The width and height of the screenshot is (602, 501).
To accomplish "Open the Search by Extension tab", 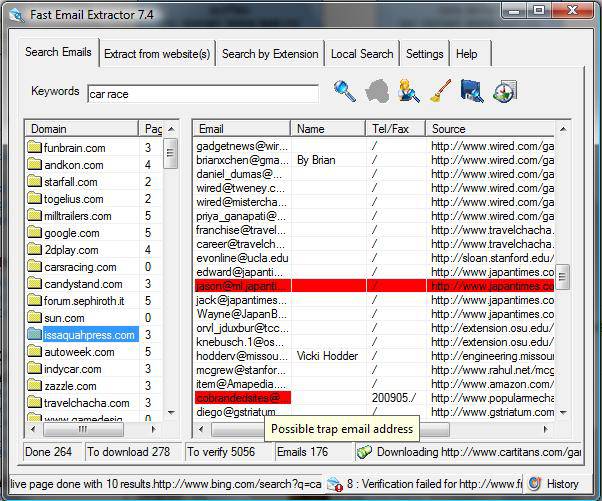I will [270, 54].
